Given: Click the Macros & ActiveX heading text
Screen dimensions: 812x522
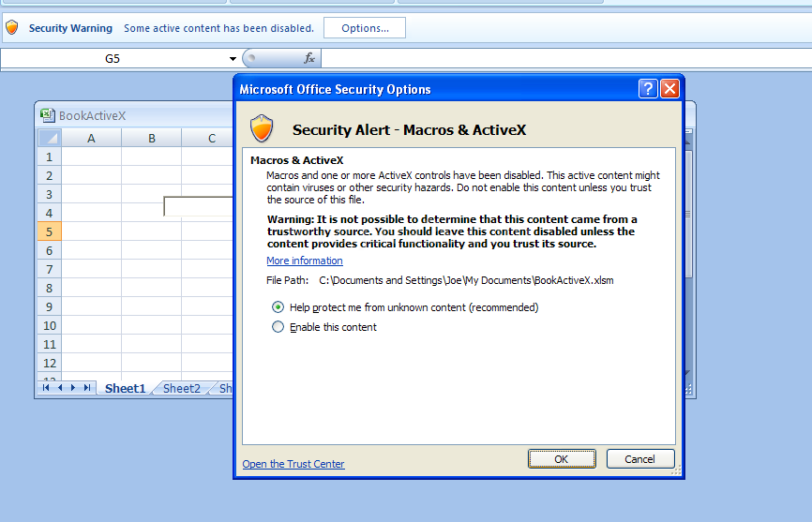Looking at the screenshot, I should click(x=296, y=160).
